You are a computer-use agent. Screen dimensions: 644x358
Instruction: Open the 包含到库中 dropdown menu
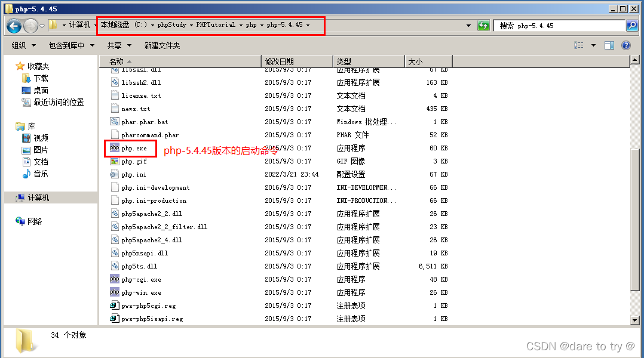70,45
